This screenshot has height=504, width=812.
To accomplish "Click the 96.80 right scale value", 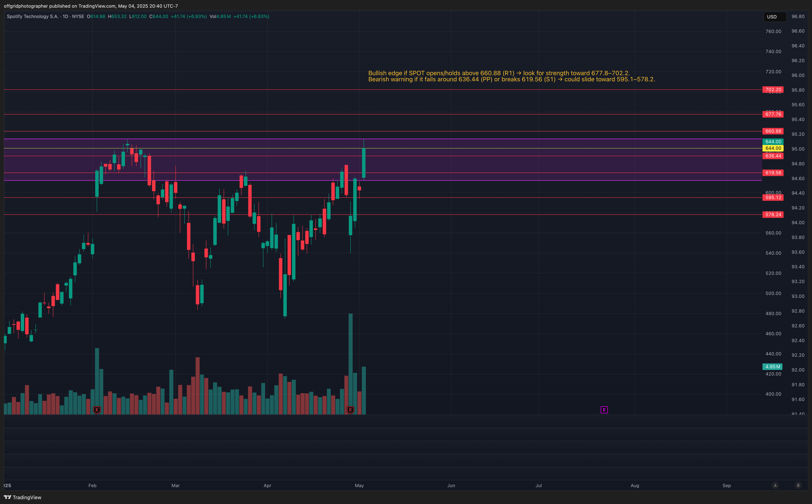I will point(798,16).
